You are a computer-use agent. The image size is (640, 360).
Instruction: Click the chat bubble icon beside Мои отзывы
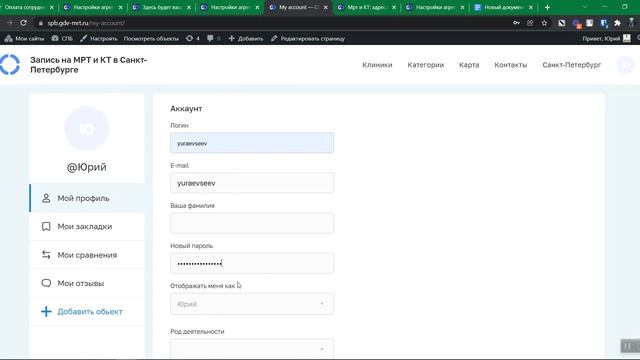[46, 283]
